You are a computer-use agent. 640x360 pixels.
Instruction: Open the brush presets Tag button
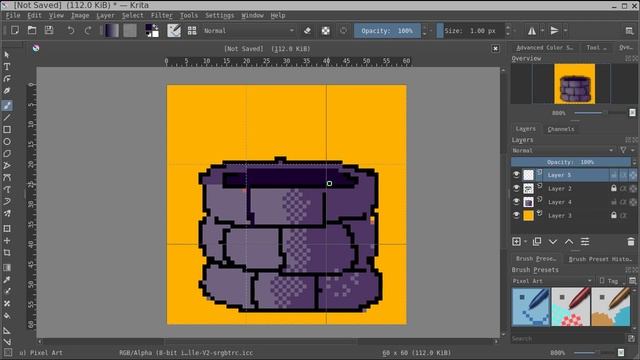(611, 281)
